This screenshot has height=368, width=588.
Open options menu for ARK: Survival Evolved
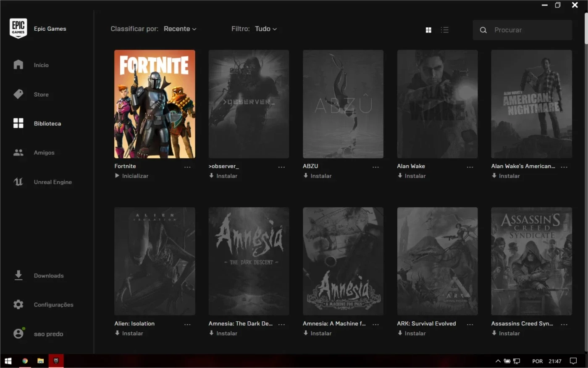pos(470,324)
